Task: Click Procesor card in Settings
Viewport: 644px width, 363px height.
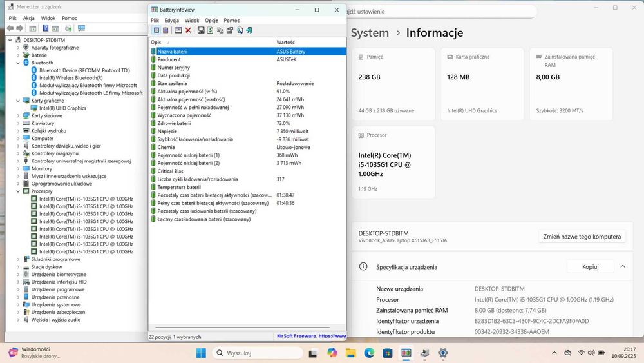Action: pos(393,162)
